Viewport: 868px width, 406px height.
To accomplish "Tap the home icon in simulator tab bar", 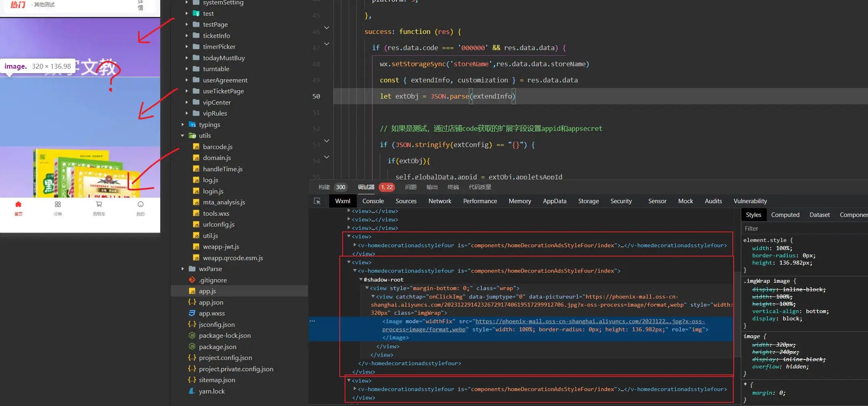I will [x=18, y=204].
